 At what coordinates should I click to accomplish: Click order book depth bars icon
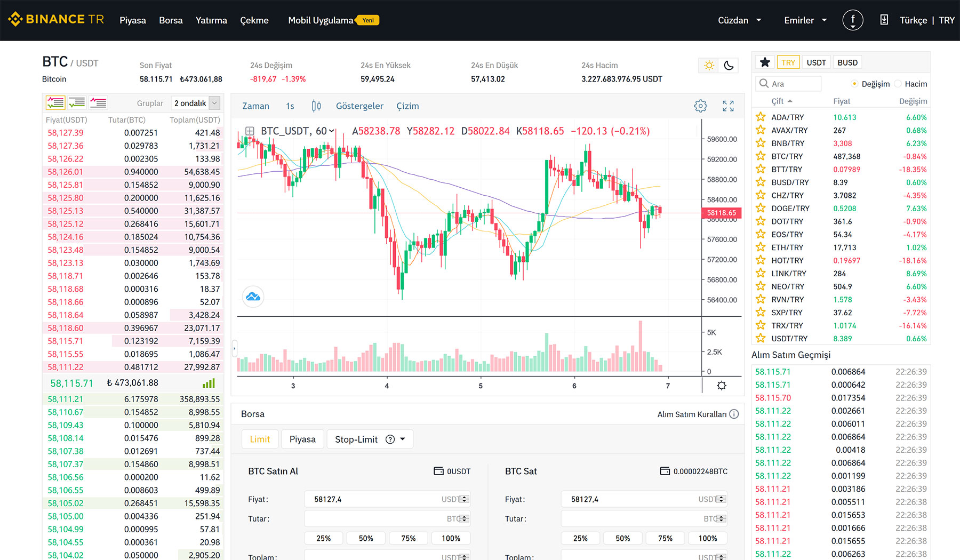point(209,383)
